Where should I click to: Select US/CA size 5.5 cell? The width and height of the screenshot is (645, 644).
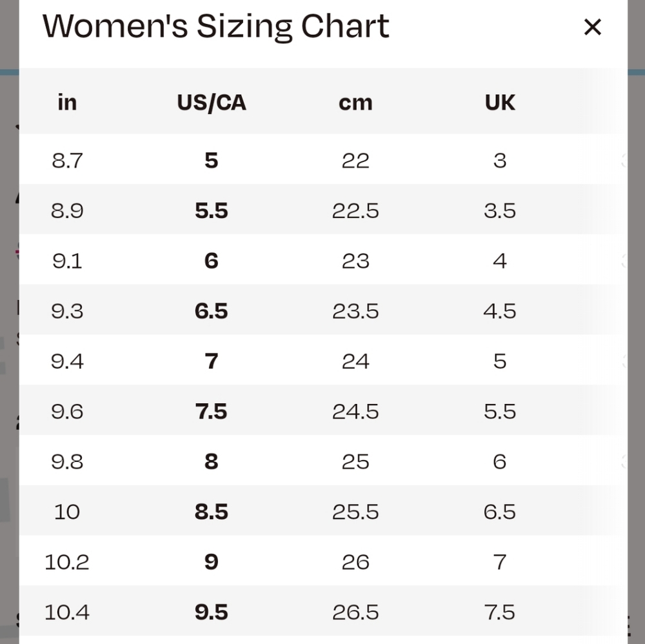click(212, 210)
